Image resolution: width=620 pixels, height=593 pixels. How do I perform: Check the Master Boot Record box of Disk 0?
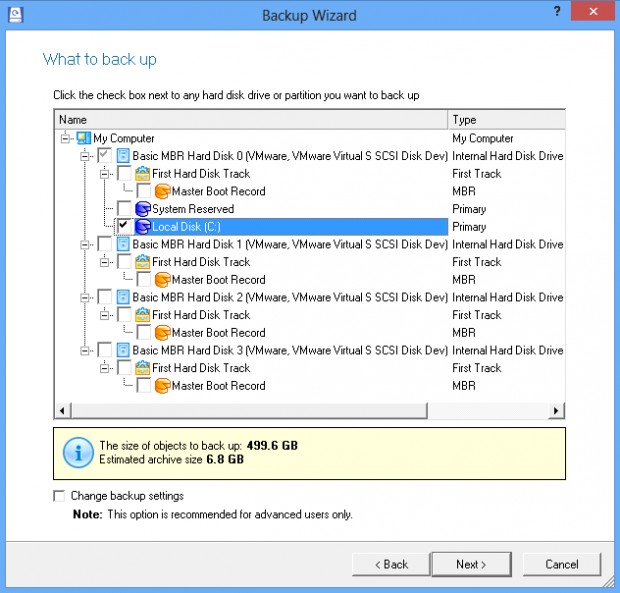144,191
